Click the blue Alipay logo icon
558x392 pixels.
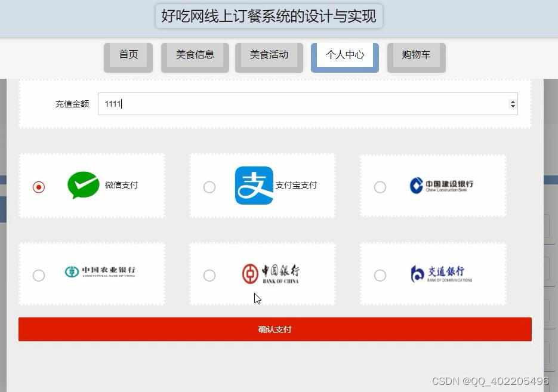(254, 185)
